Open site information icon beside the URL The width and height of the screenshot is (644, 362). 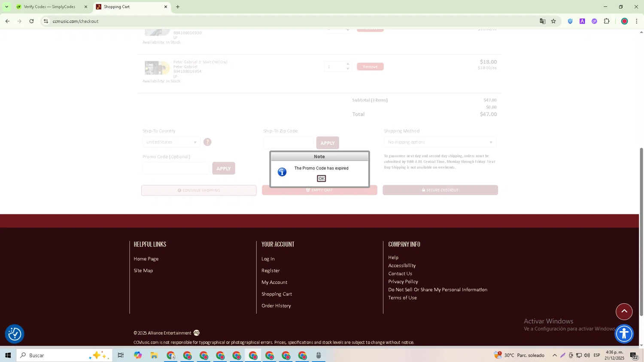tap(46, 21)
